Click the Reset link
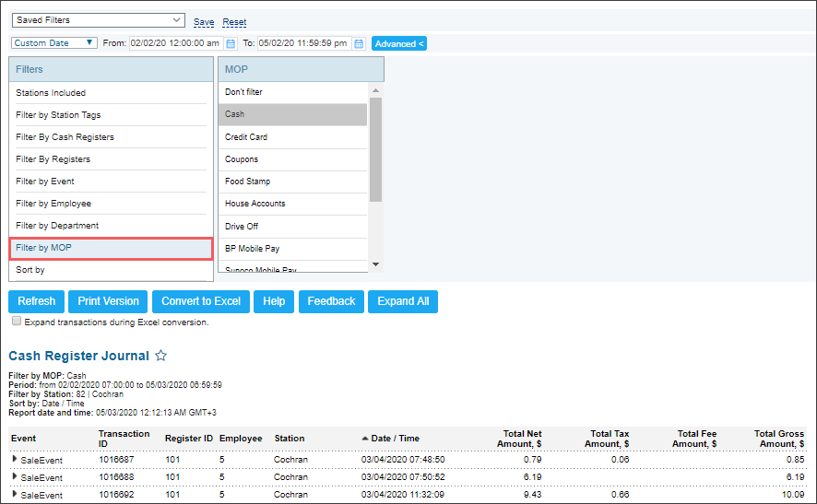The width and height of the screenshot is (817, 504). pos(234,22)
